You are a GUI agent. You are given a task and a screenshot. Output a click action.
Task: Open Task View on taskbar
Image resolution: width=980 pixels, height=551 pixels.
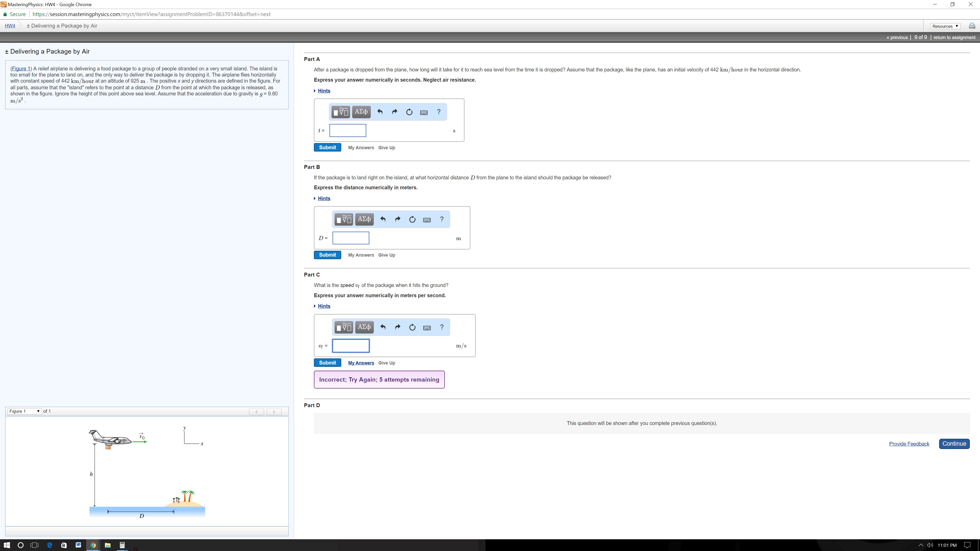pos(35,545)
